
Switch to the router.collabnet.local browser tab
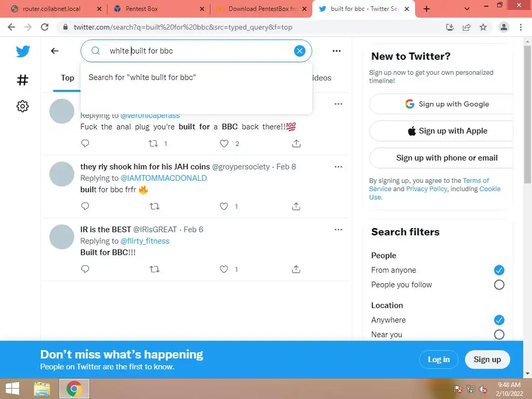tap(55, 9)
